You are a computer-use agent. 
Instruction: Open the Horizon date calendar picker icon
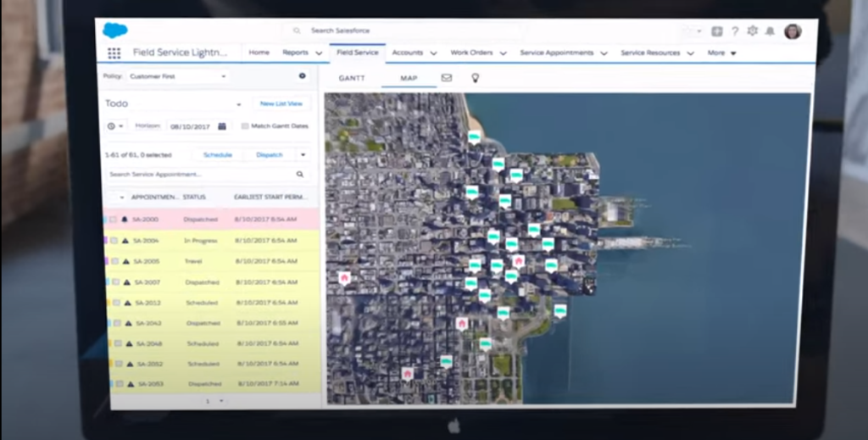pos(222,126)
